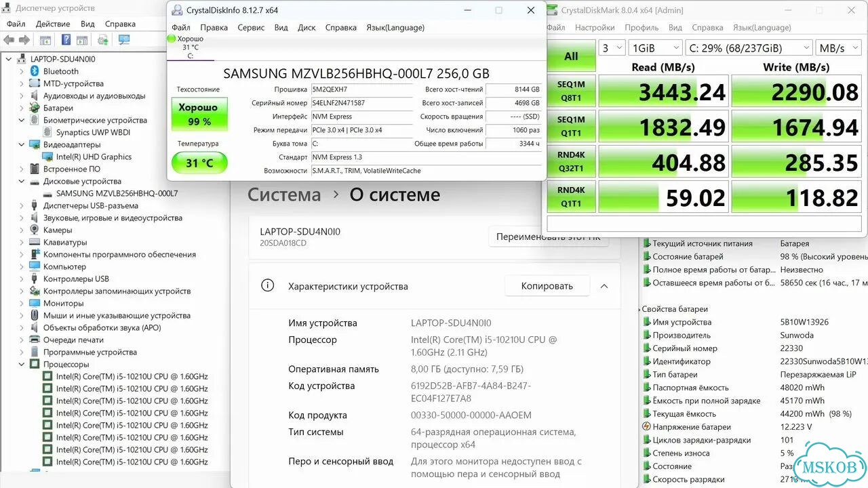Collapse the Биометрические устройства category
Screen dimensions: 868x488
click(22, 120)
